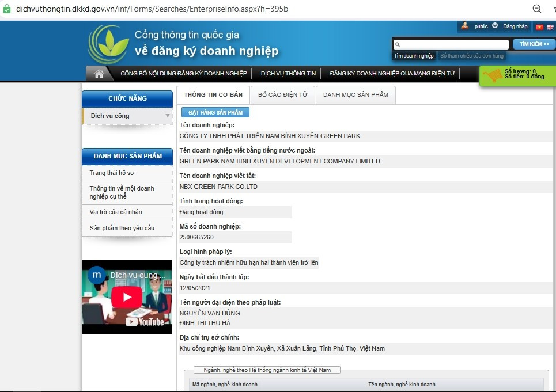Click the green leaf portal logo
The image size is (556, 392).
pyautogui.click(x=109, y=45)
